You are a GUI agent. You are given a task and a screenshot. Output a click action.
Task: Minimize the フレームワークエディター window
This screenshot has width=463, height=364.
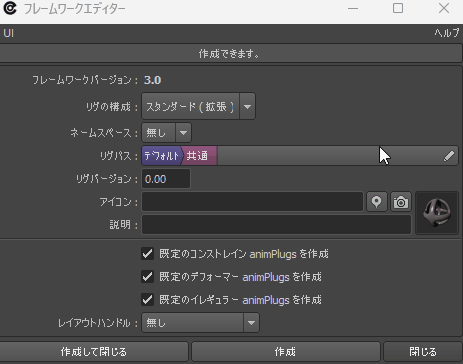click(x=353, y=8)
